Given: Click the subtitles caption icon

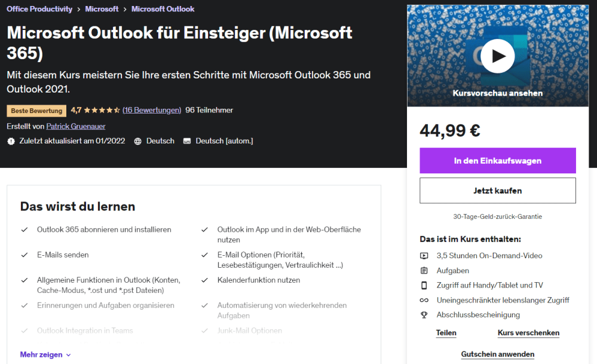Looking at the screenshot, I should pyautogui.click(x=187, y=141).
